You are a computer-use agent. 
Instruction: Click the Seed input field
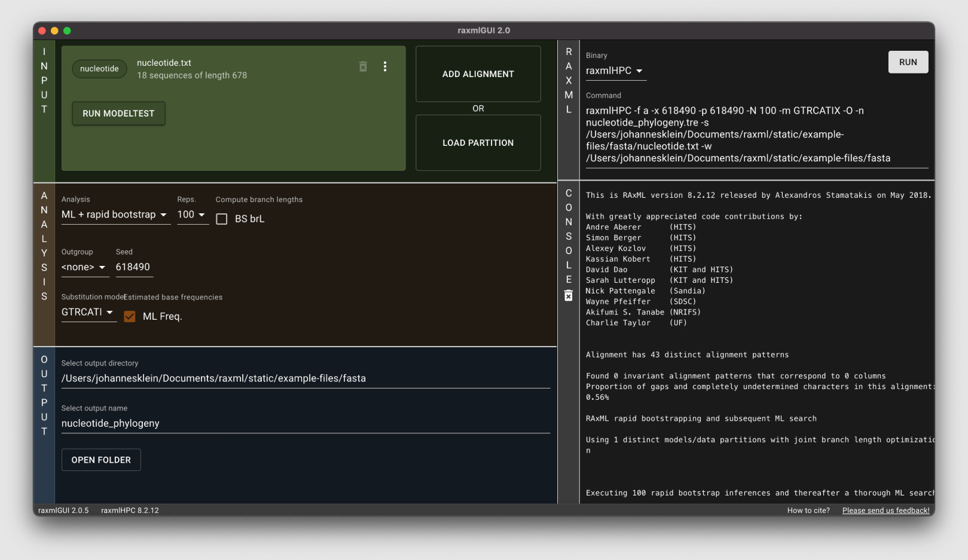(x=135, y=267)
